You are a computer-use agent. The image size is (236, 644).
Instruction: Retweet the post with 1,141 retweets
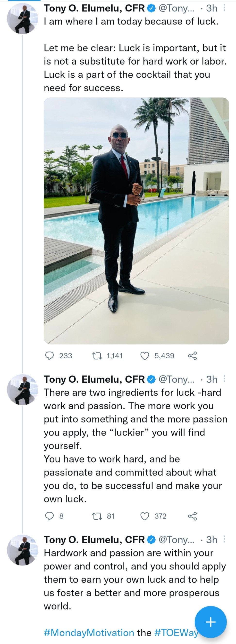point(97,355)
